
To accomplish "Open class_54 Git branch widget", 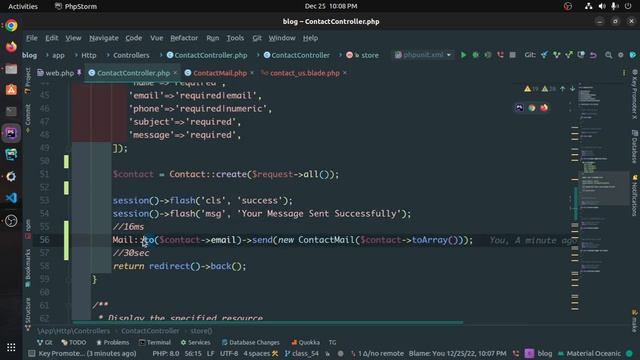I will [302, 353].
